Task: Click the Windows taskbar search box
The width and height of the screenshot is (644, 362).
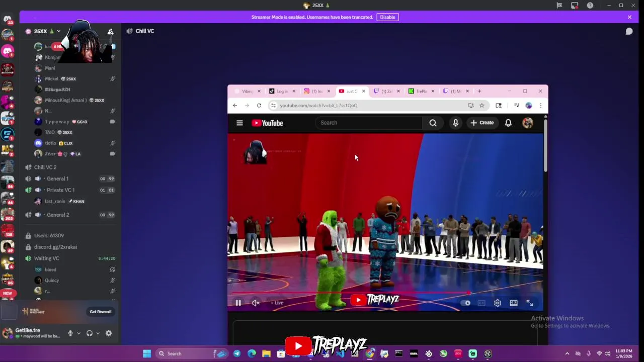Action: tap(191, 353)
